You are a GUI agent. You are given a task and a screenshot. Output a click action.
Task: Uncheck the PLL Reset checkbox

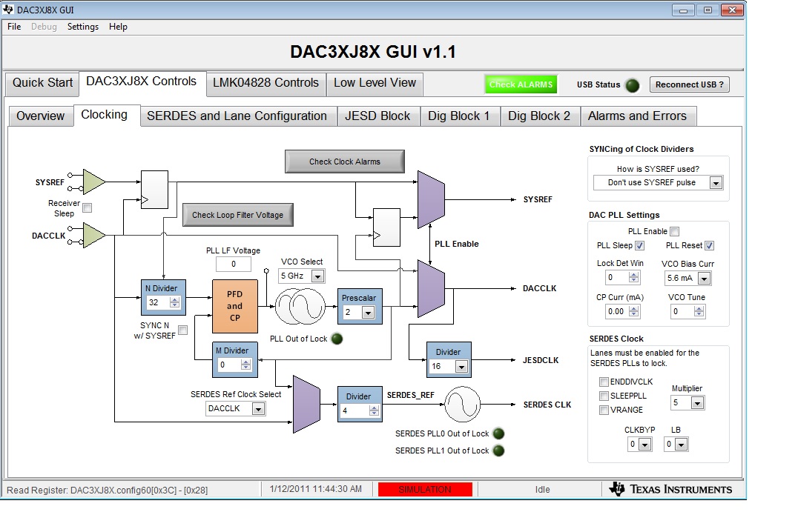(x=710, y=246)
